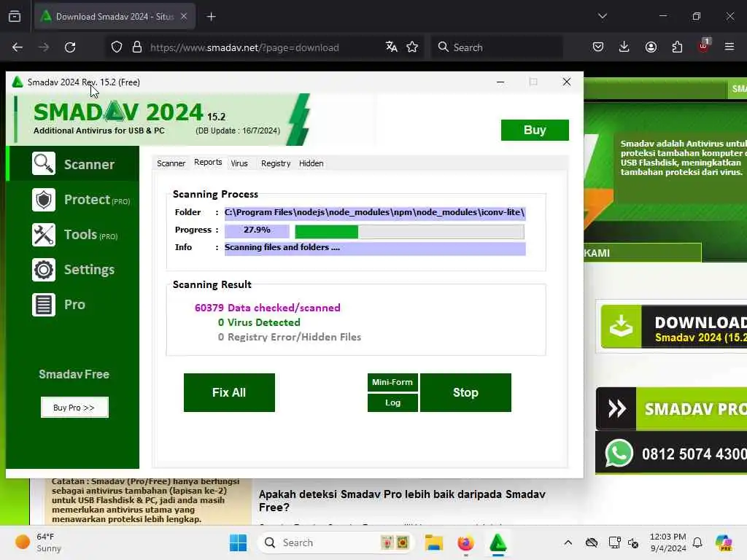Open File Explorer from the taskbar
Image resolution: width=747 pixels, height=560 pixels.
tap(434, 542)
